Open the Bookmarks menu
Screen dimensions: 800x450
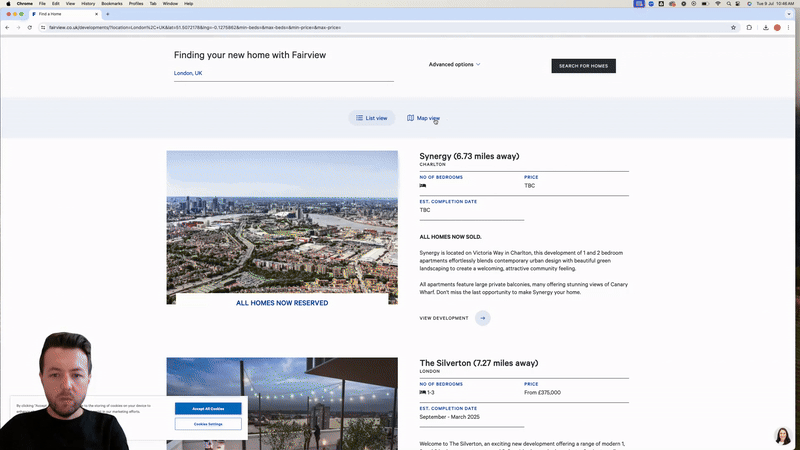click(x=111, y=4)
